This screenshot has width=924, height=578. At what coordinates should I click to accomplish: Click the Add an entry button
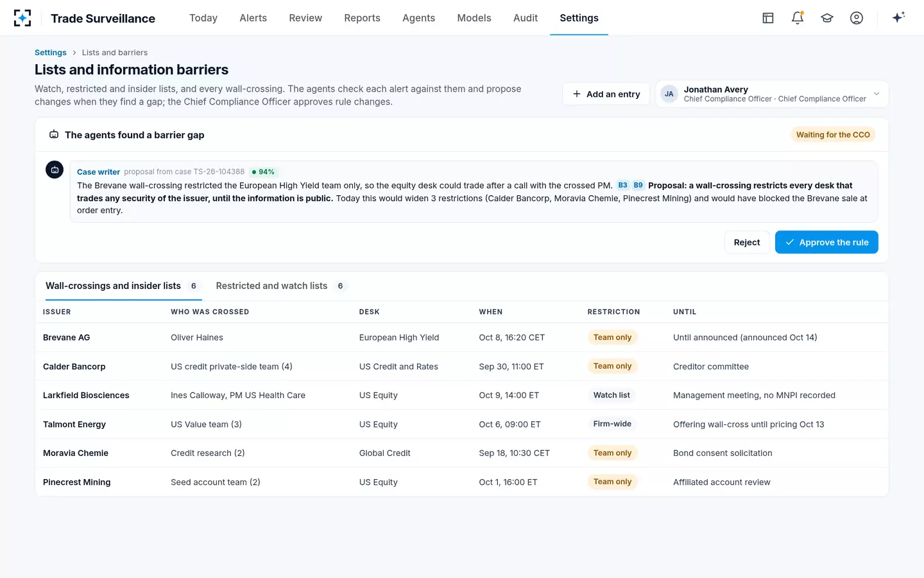pyautogui.click(x=606, y=94)
